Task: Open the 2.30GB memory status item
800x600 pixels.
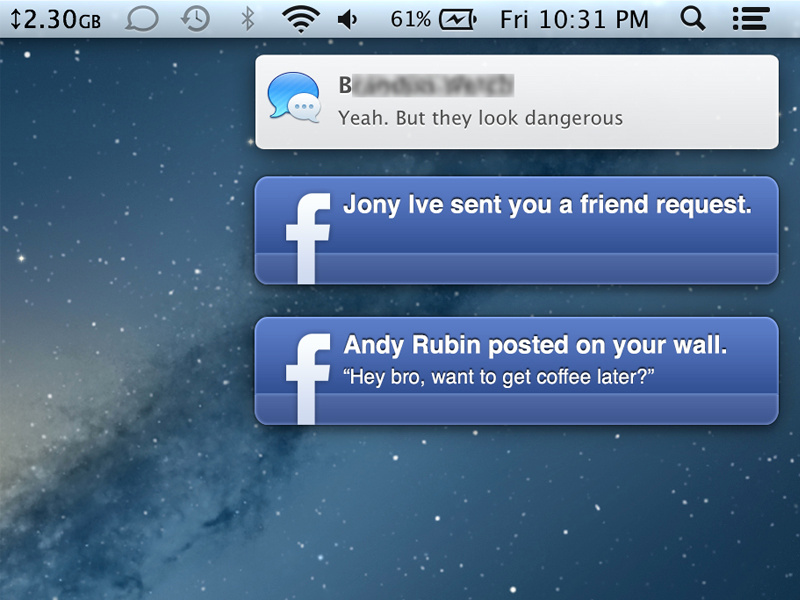Action: 56,19
